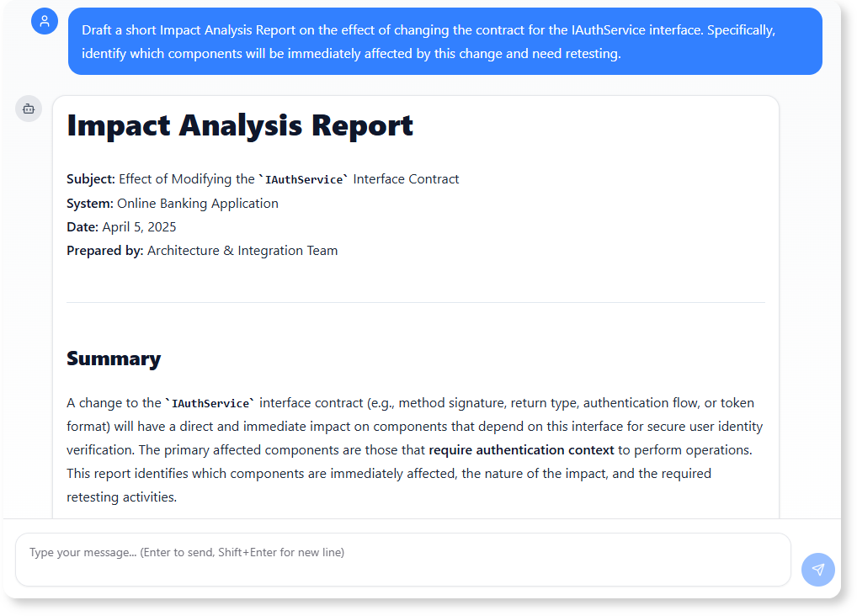Click "Architecture & Integration Team" text
Viewport: 857px width, 616px height.
[242, 250]
